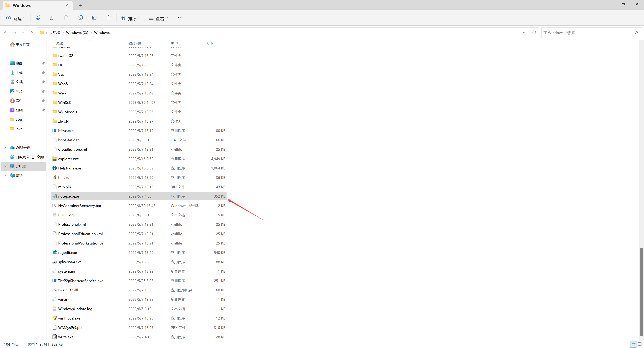
Task: Select the Windows tab
Action: pyautogui.click(x=38, y=5)
